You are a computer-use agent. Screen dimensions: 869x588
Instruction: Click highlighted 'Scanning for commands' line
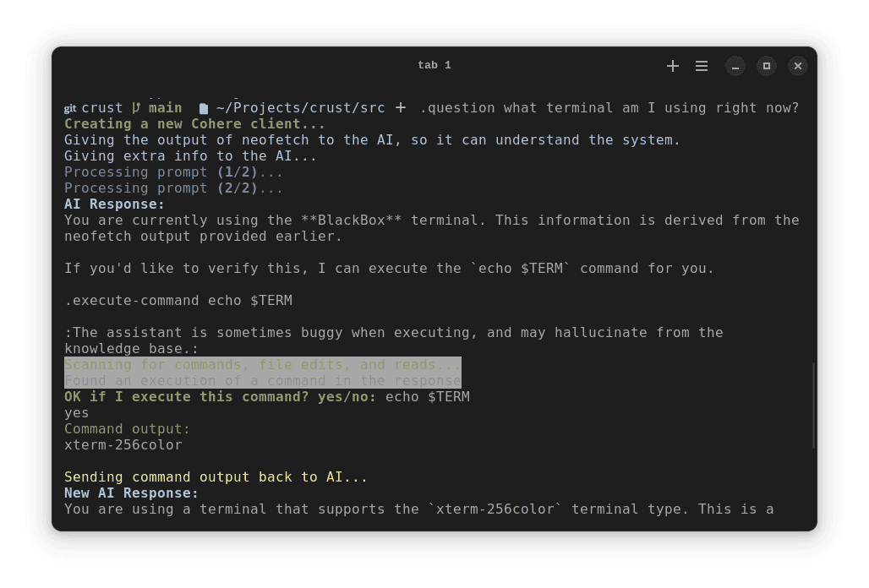pos(263,365)
